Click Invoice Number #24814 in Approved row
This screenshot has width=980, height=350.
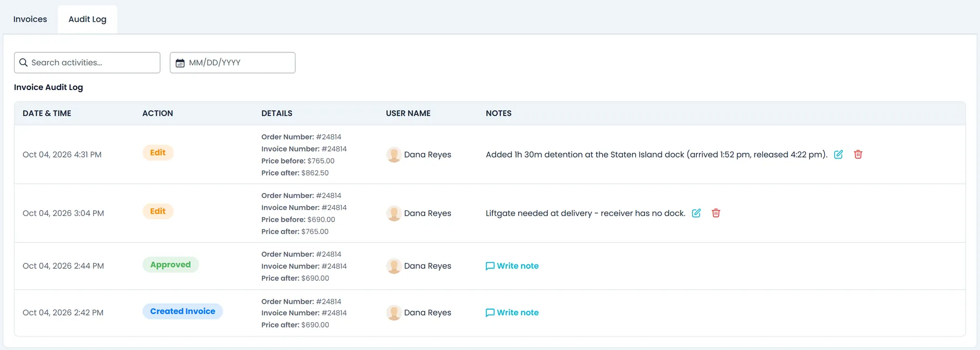click(x=304, y=266)
